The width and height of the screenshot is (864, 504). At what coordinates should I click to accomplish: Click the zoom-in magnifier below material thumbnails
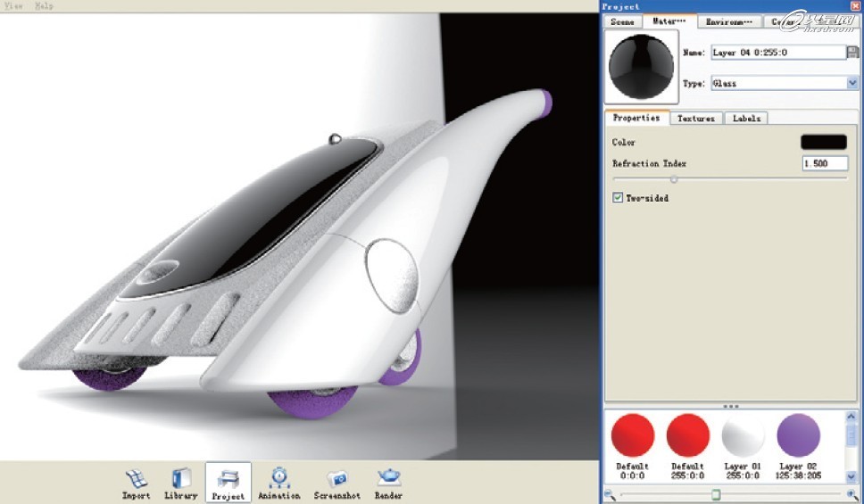coord(851,494)
